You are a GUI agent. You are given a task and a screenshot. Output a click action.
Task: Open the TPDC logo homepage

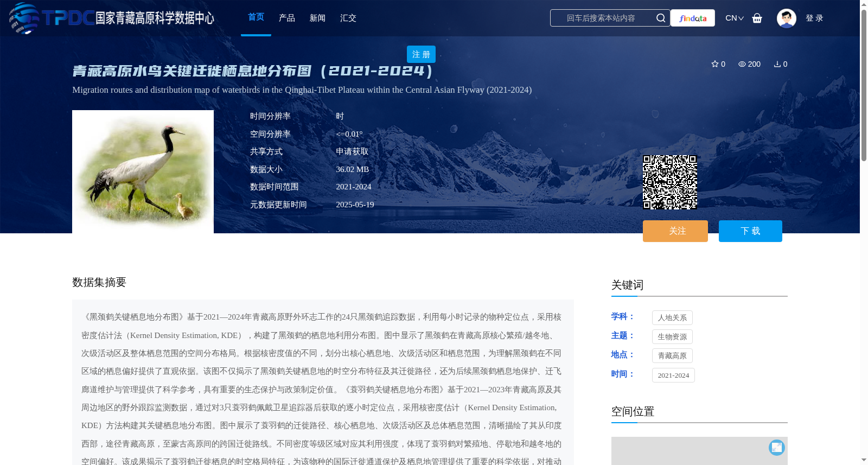[112, 18]
